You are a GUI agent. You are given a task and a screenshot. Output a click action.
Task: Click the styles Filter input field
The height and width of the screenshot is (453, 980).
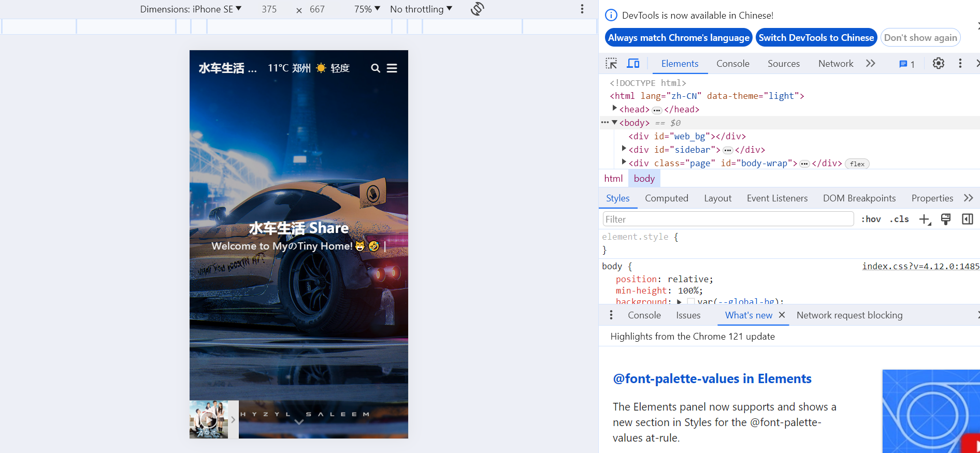[728, 220]
